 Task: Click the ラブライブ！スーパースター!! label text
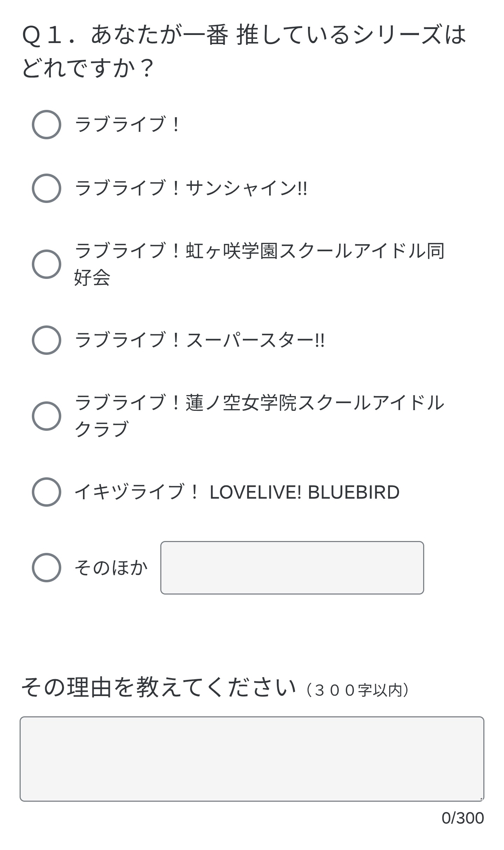pos(200,340)
